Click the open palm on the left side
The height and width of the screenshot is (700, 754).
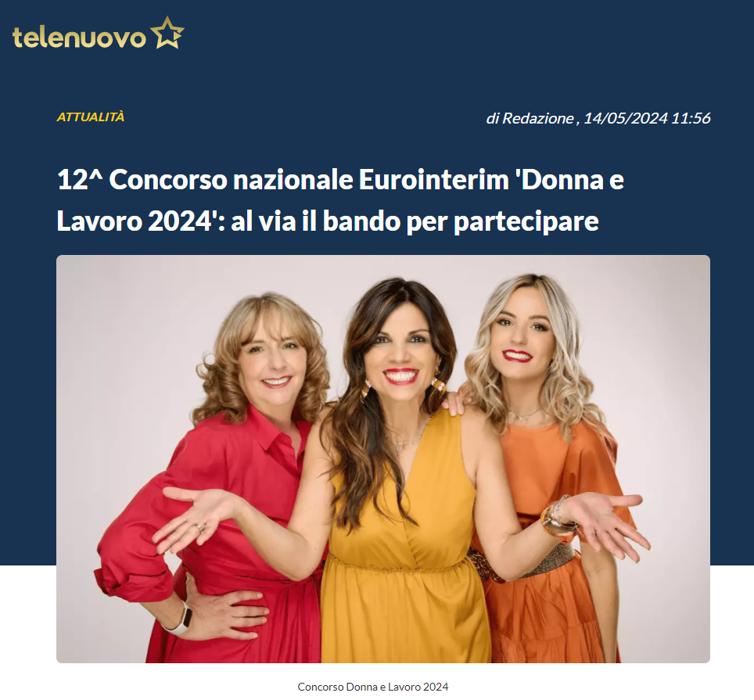197,519
